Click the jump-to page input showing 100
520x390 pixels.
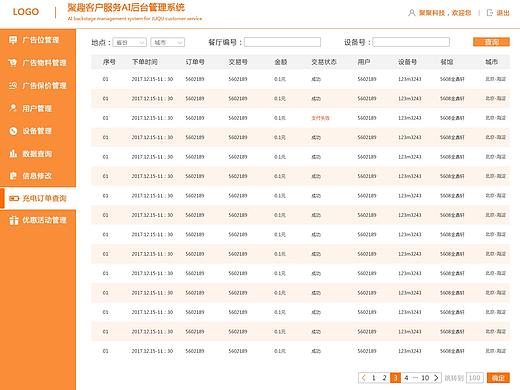(474, 378)
